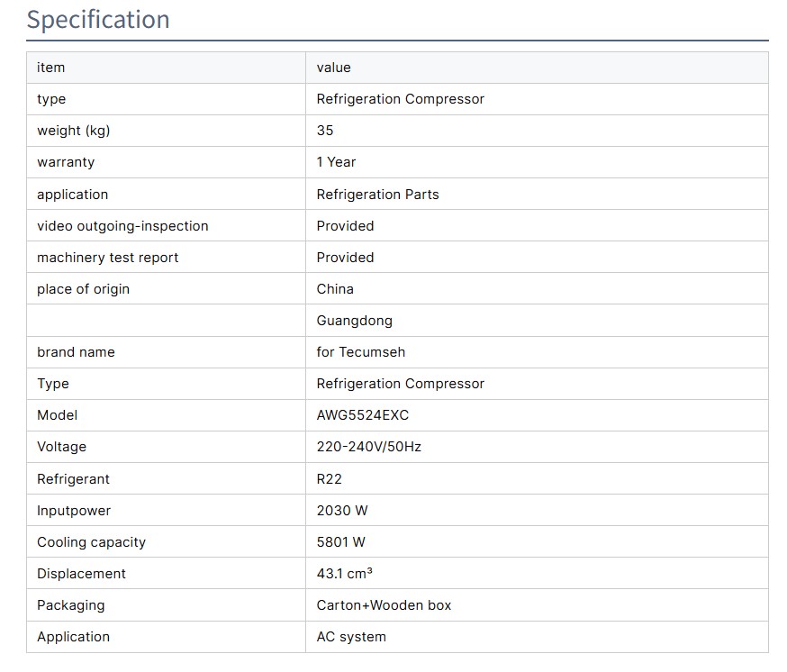
Task: Click the 'video outgoing-inspection' label
Action: (122, 226)
